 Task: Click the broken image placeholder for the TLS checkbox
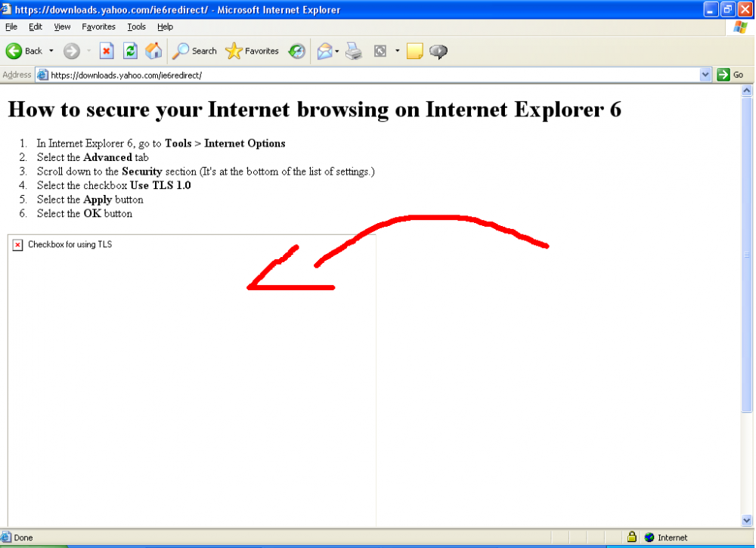17,244
